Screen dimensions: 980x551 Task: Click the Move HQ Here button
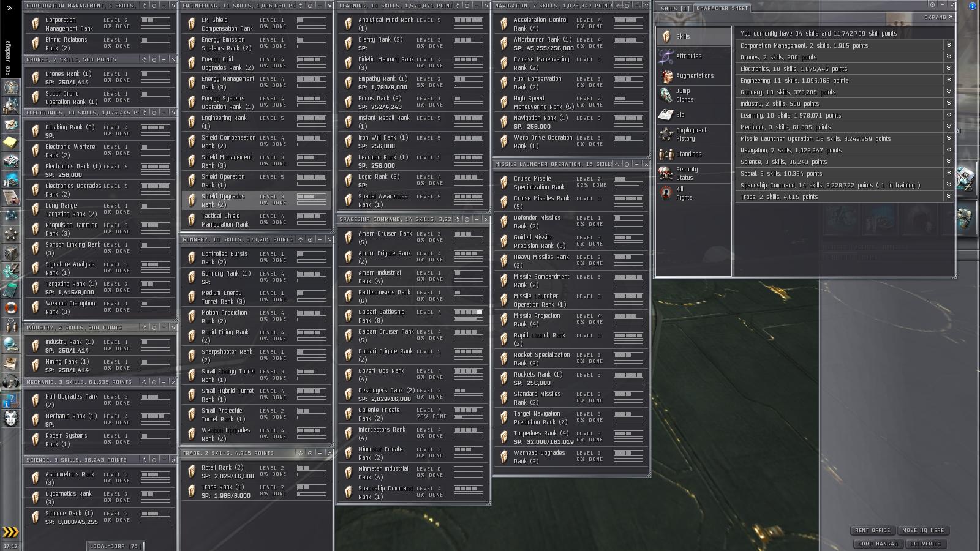click(923, 530)
